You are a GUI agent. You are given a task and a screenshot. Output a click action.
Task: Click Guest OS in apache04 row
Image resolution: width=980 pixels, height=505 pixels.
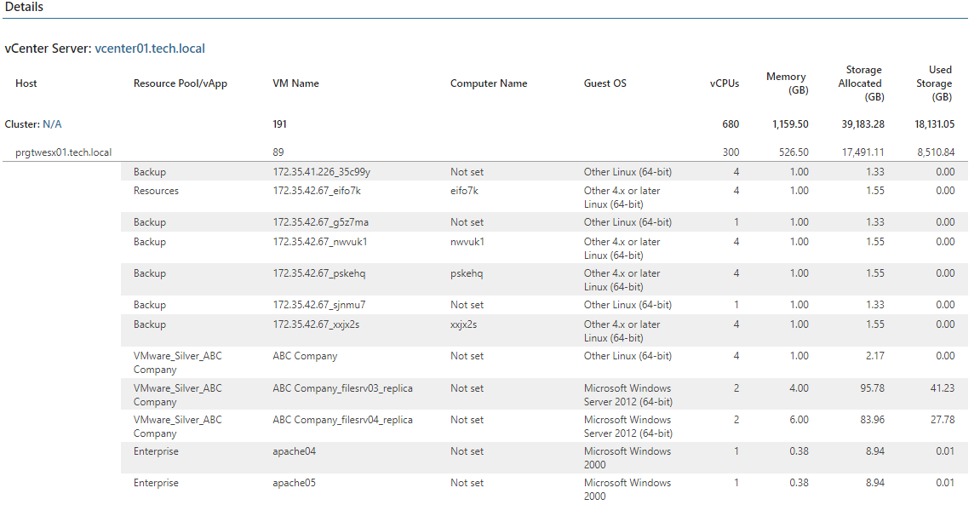628,458
